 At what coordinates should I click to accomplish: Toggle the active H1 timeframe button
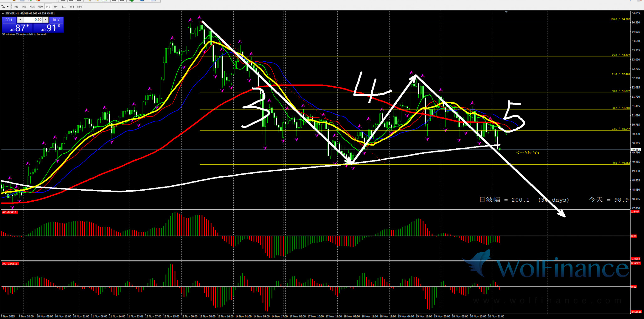[x=48, y=7]
